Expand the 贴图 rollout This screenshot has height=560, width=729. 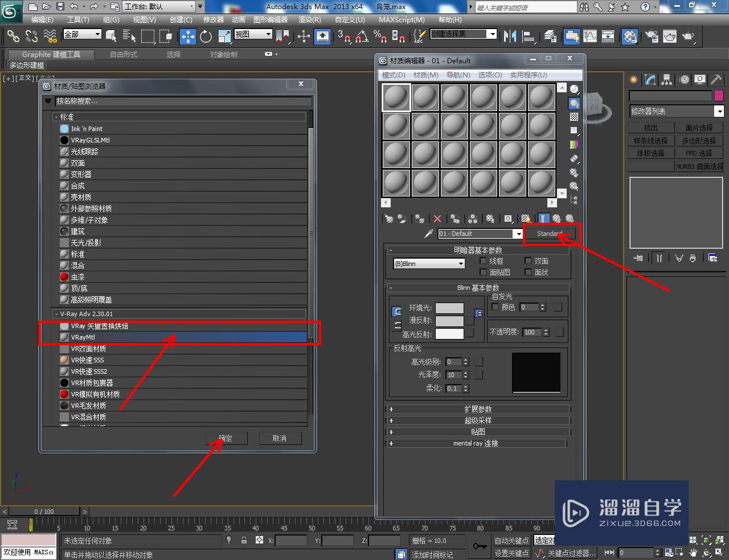point(478,432)
